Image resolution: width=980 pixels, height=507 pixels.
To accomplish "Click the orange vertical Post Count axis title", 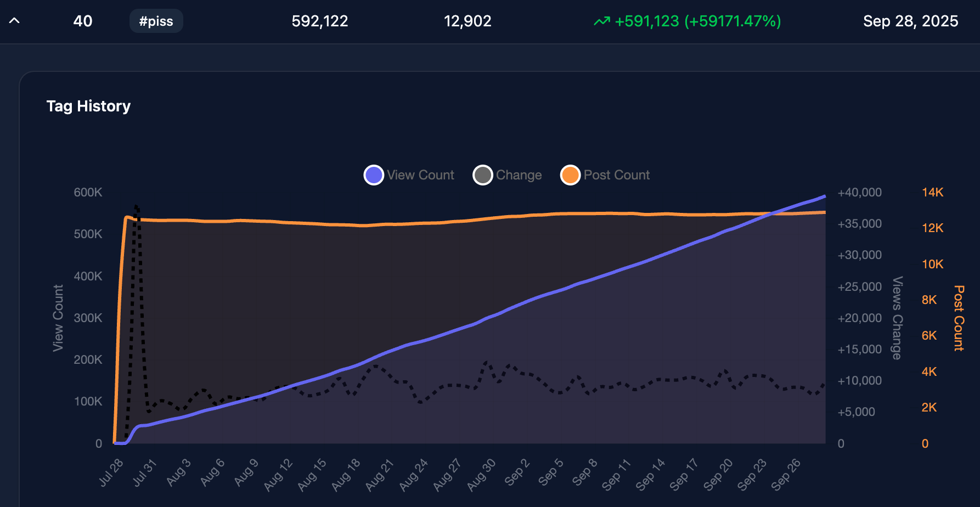I will 959,318.
